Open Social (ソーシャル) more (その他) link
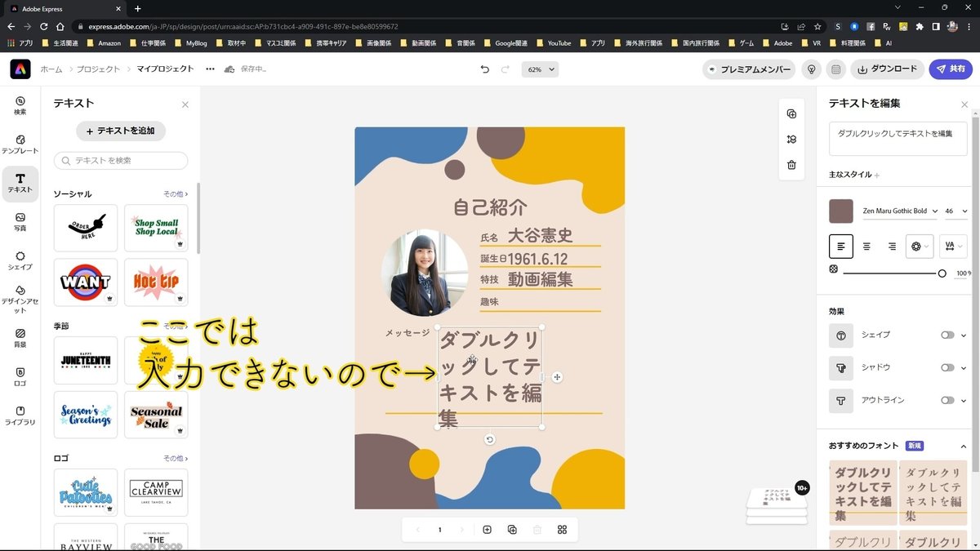Screen dimensions: 980x551 point(176,194)
